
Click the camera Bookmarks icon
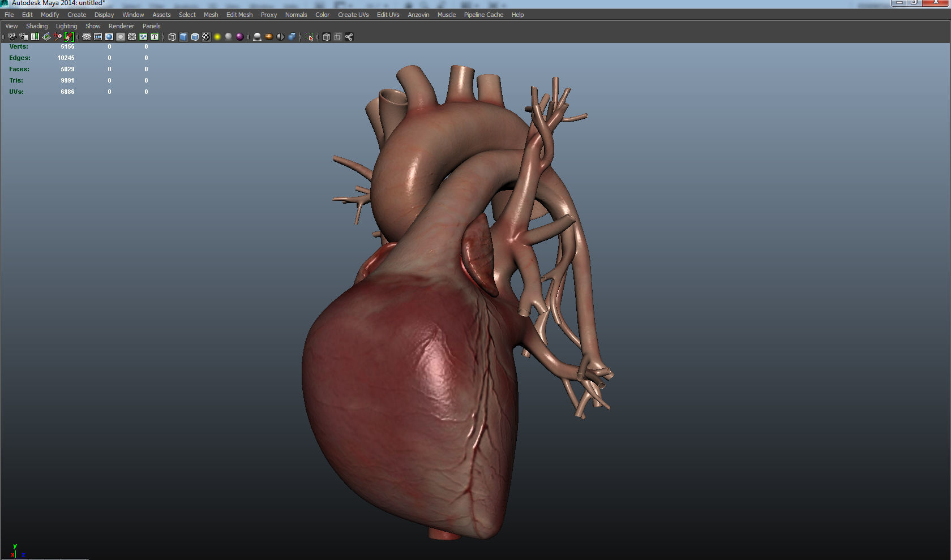(35, 37)
